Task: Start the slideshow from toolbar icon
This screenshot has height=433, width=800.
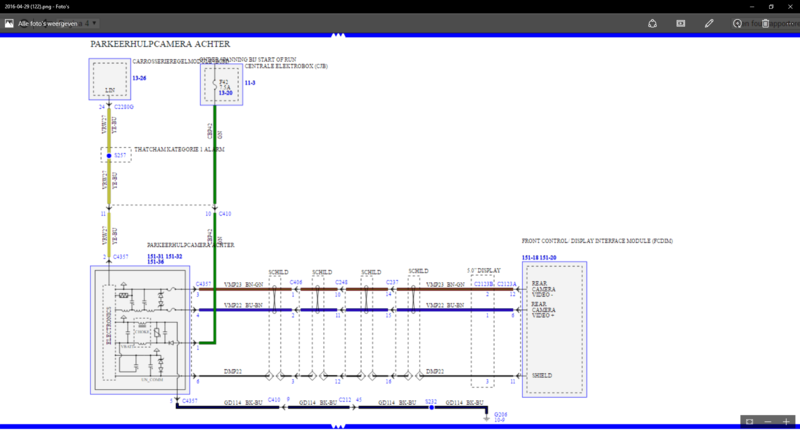Action: [x=680, y=21]
